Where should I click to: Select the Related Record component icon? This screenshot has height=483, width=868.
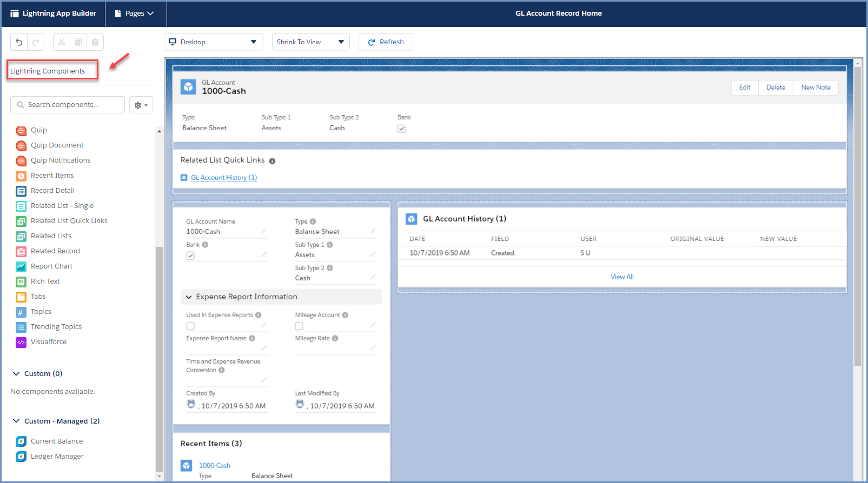coord(21,251)
